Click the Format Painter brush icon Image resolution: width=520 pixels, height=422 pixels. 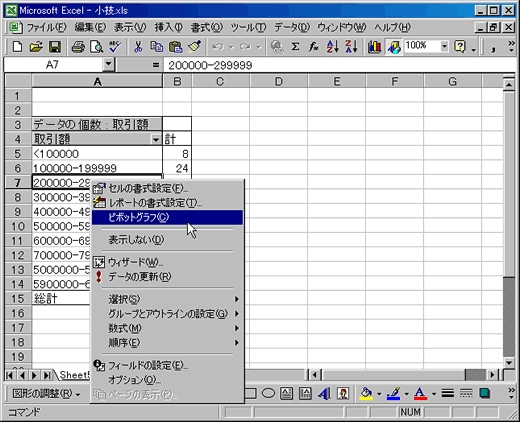coord(194,47)
